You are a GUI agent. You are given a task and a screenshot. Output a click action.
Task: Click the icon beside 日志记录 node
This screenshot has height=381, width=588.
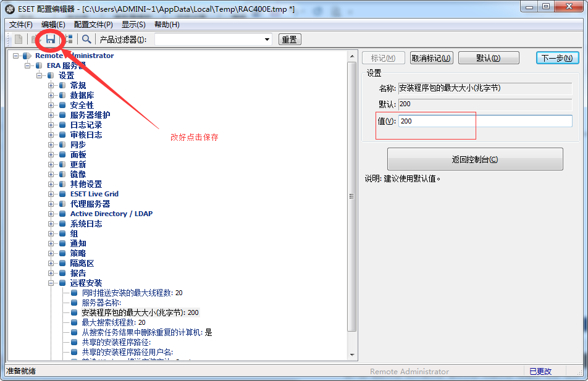click(62, 125)
